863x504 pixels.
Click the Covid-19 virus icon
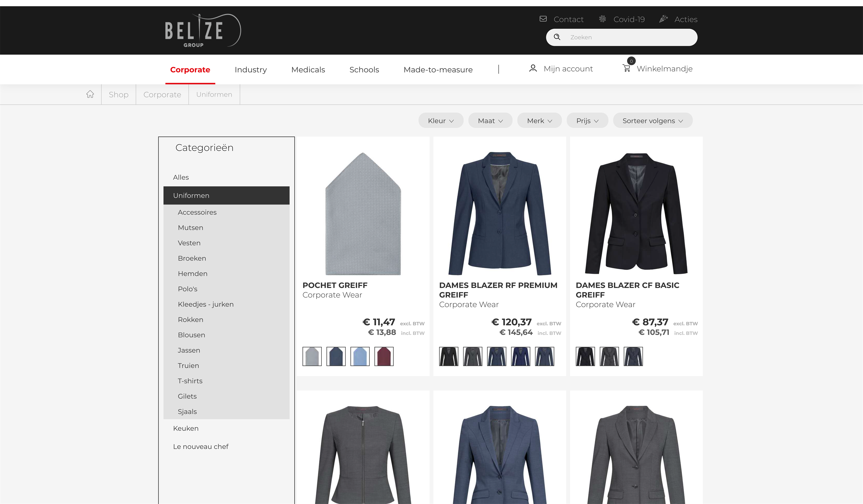click(x=602, y=19)
